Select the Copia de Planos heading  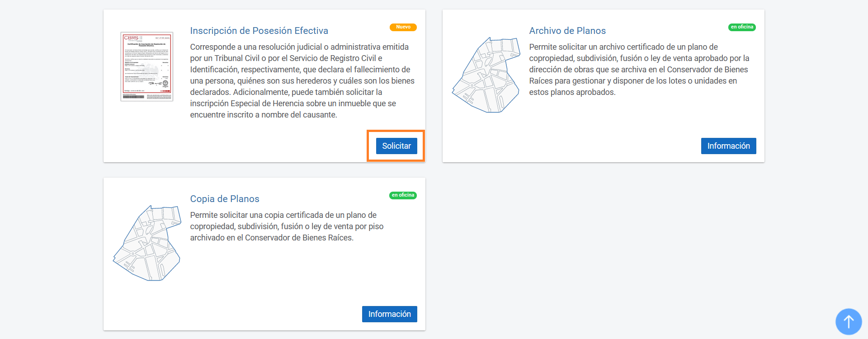click(x=225, y=199)
